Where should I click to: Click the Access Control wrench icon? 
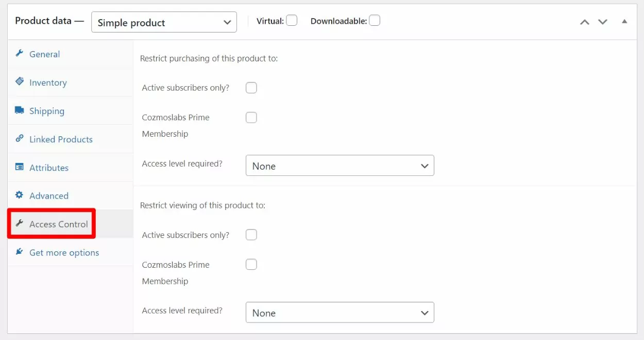coord(20,223)
